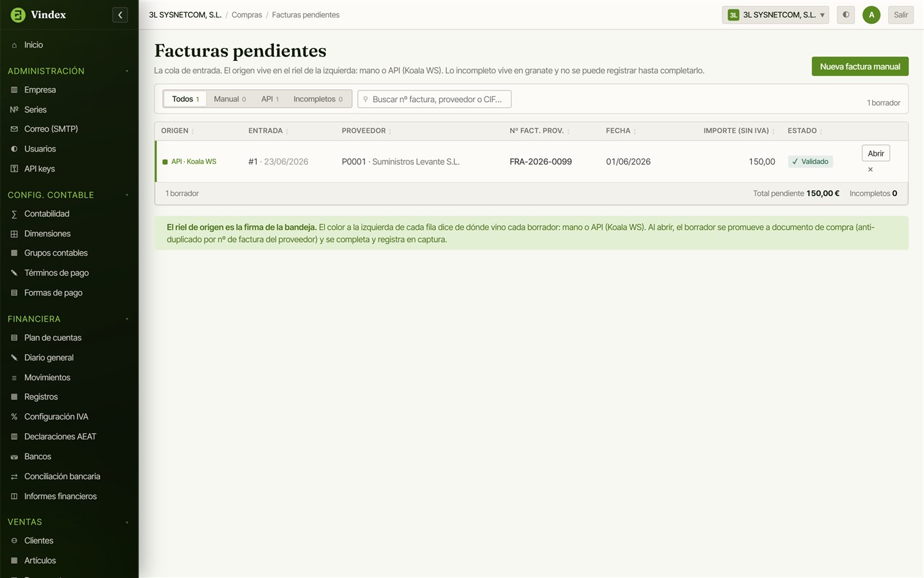Viewport: 924px width, 578px height.
Task: Click the Términos de pago icon
Action: (14, 273)
